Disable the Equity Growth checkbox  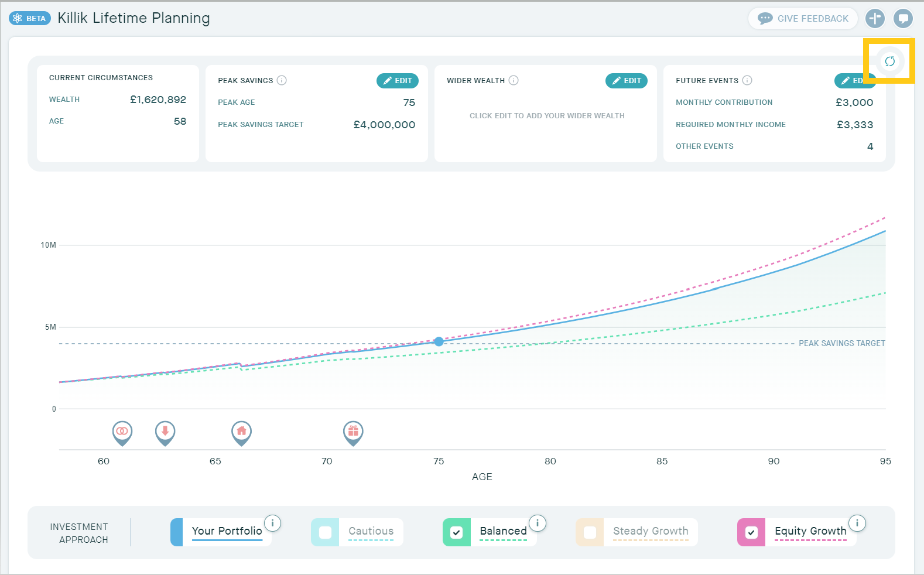pyautogui.click(x=751, y=532)
